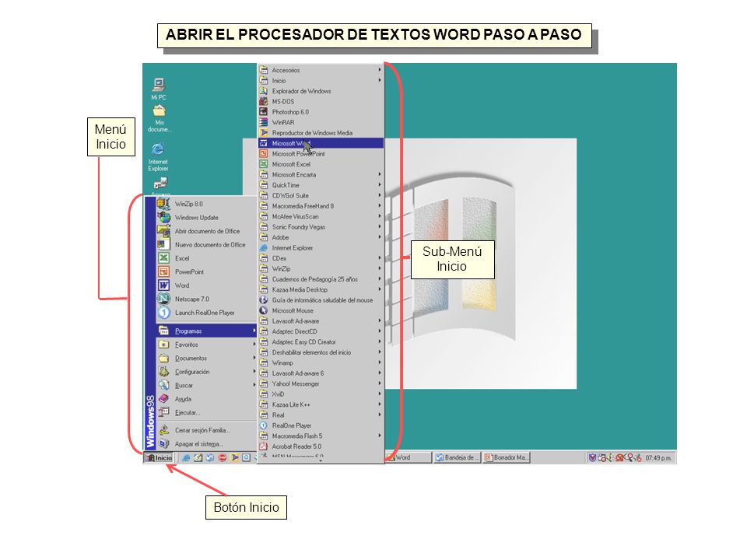Select CDex folder entry
The height and width of the screenshot is (560, 747).
point(321,258)
